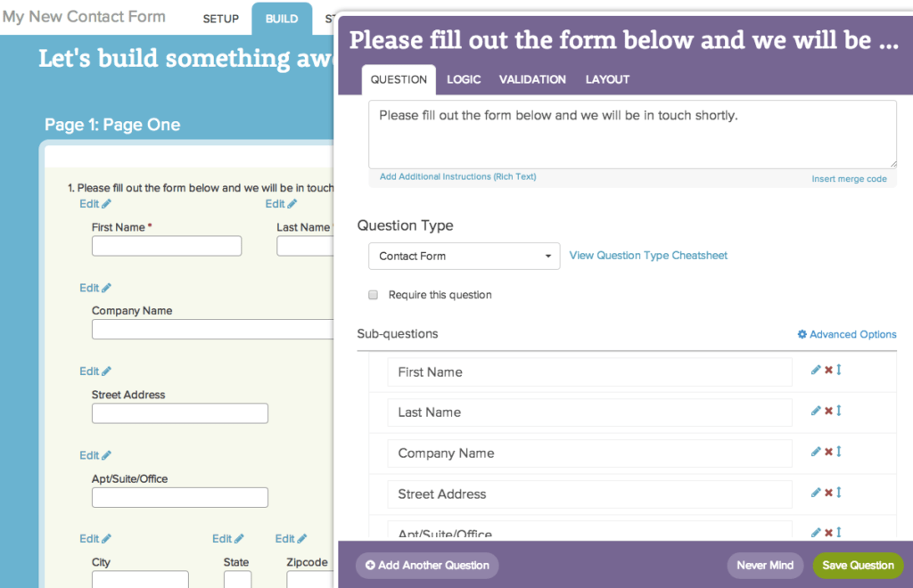Open Advanced Options via the gear icon
This screenshot has width=913, height=588.
click(803, 334)
